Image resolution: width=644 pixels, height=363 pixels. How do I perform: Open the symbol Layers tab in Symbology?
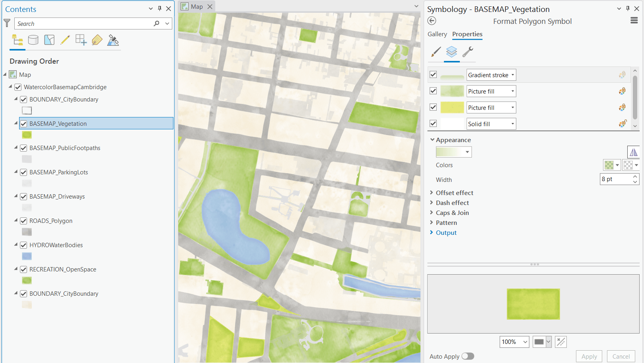451,52
